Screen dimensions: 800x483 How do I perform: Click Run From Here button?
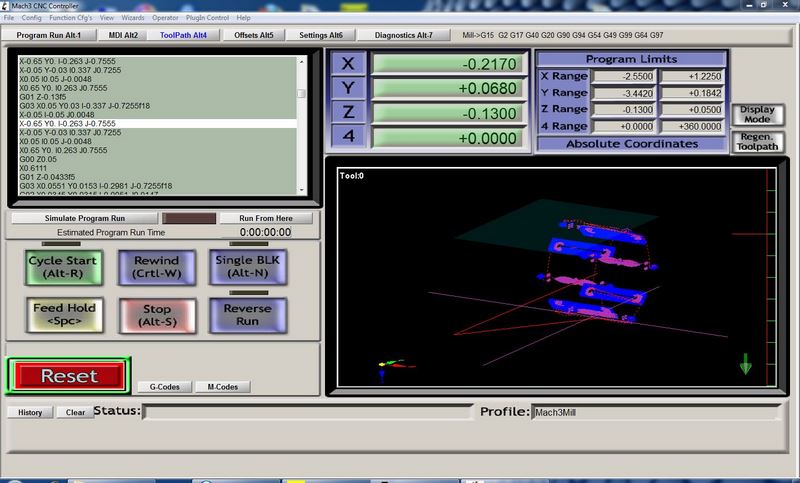pos(266,218)
